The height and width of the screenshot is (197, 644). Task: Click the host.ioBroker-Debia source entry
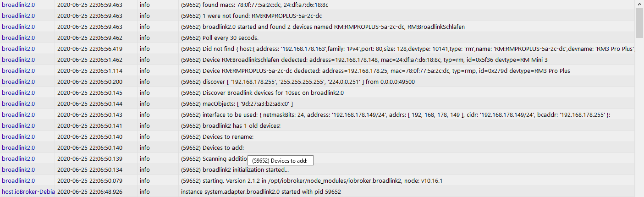(28, 192)
